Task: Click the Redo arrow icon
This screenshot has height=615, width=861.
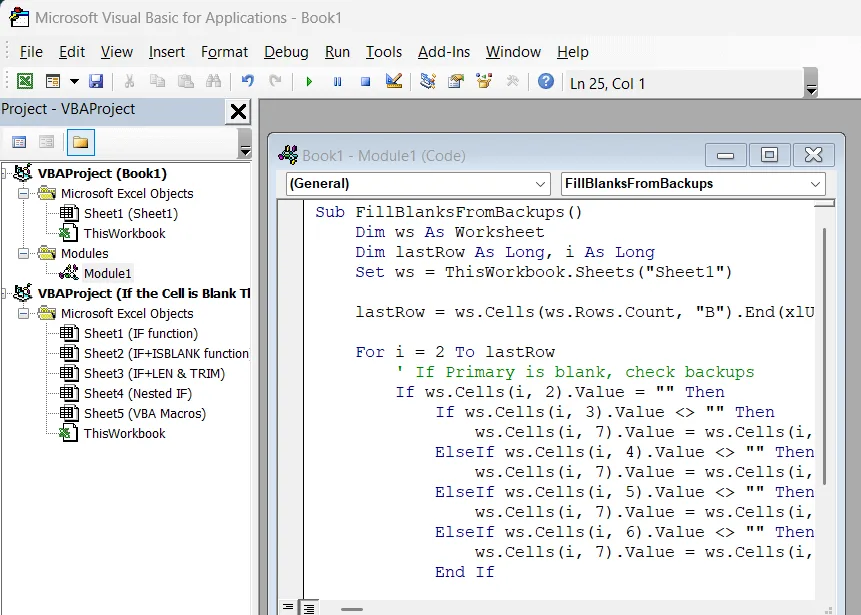Action: coord(275,82)
